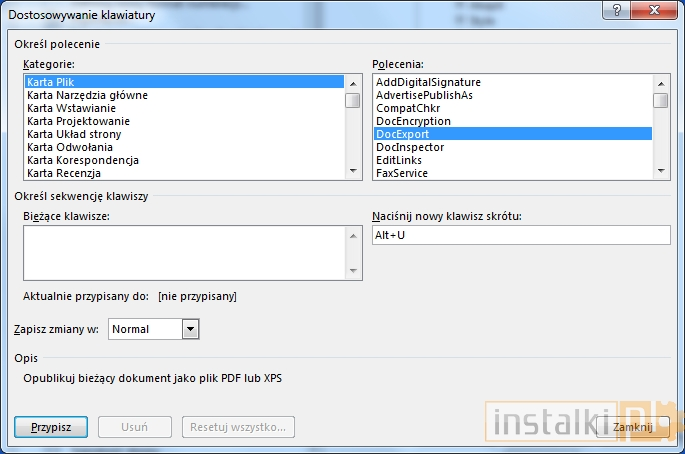Pick Karta Układ strony category
The width and height of the screenshot is (685, 454).
[x=75, y=134]
